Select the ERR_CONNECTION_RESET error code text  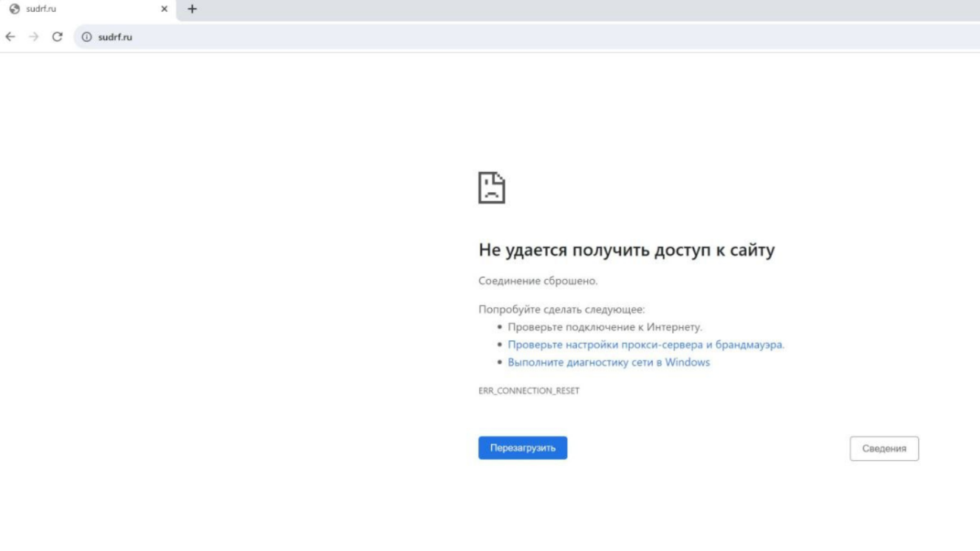(529, 391)
